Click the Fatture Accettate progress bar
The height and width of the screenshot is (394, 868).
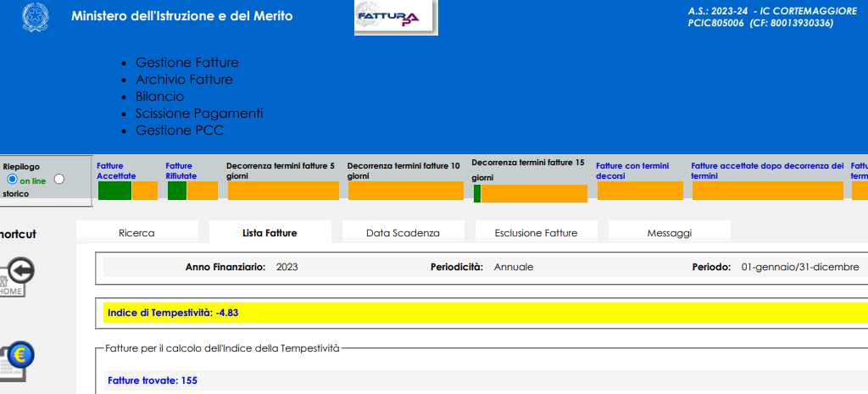(x=128, y=191)
